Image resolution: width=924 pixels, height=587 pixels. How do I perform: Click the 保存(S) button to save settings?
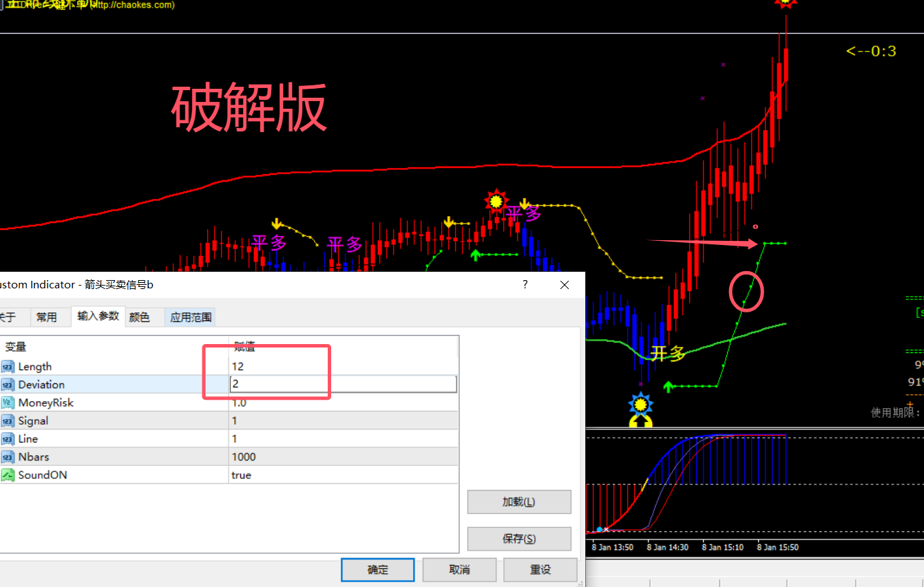point(518,538)
